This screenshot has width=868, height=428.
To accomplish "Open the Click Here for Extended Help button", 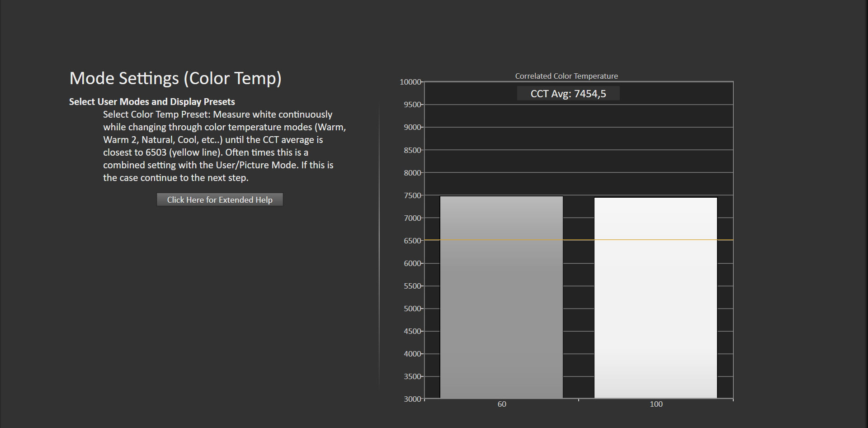I will [x=220, y=200].
